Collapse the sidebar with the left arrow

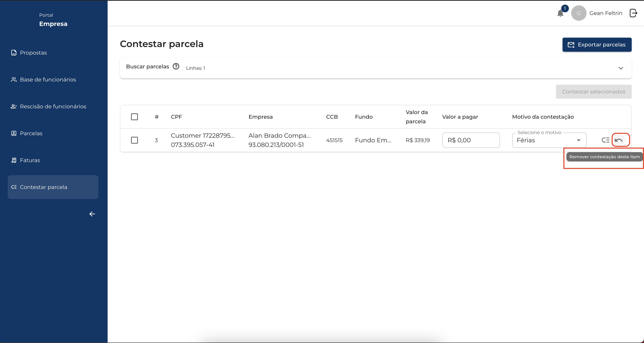(x=92, y=214)
